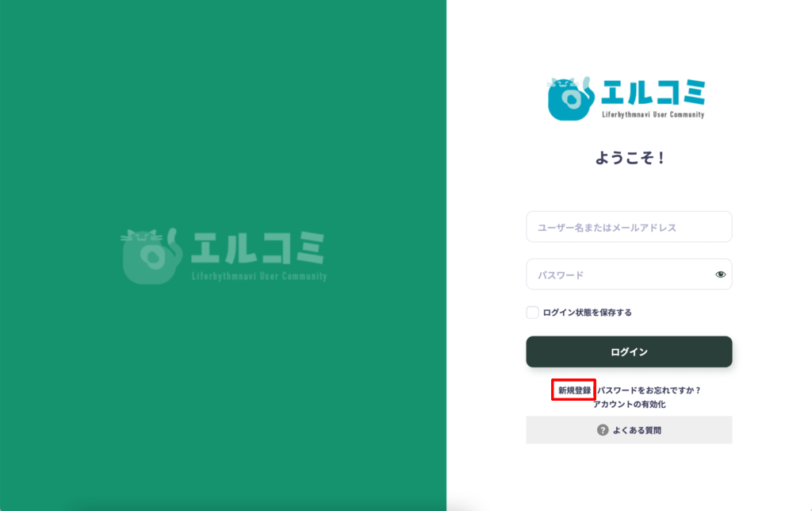Open the パスワードをお忘れですか? link

click(649, 390)
